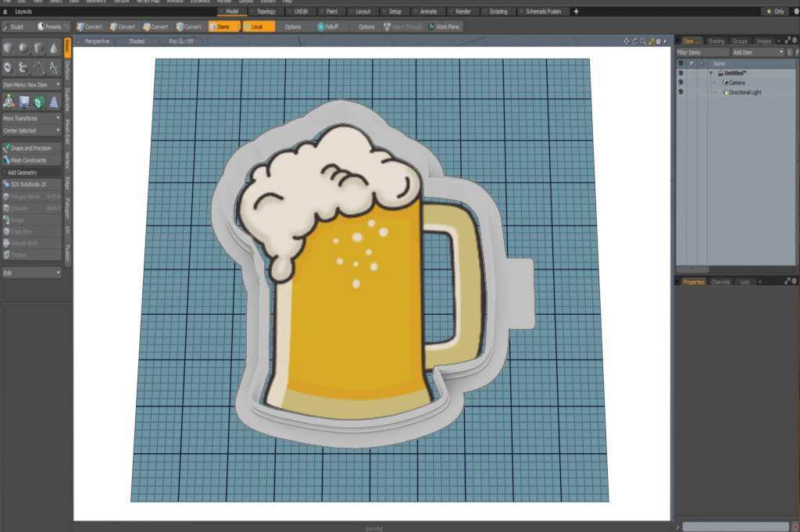Screen dimensions: 800x532
Task: Activate the Transform tool icon
Action: click(8, 102)
